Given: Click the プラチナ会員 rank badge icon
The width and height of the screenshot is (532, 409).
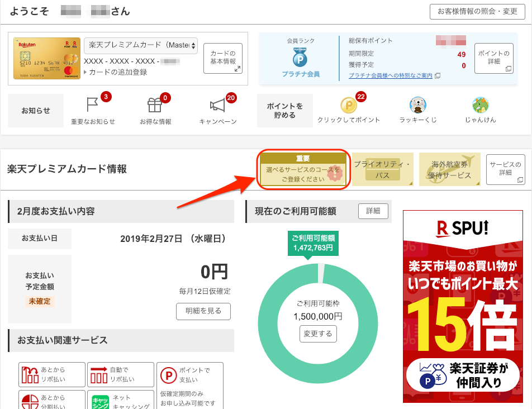Looking at the screenshot, I should [300, 57].
